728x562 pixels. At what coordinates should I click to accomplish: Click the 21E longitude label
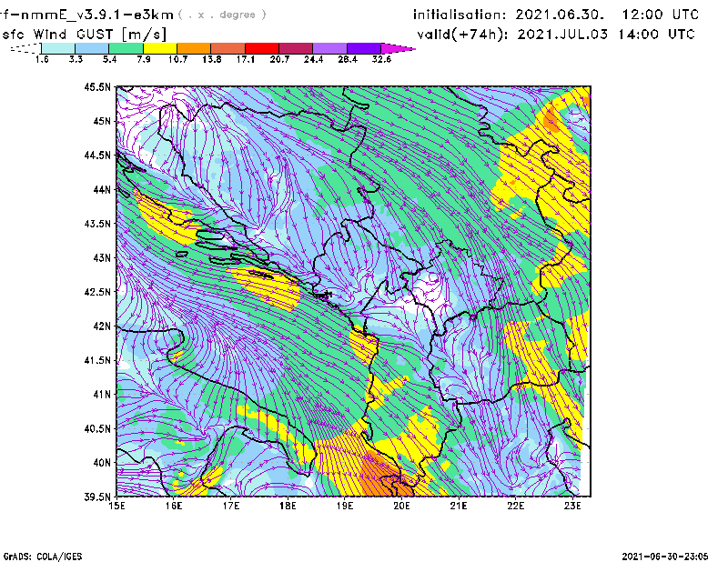pos(459,506)
